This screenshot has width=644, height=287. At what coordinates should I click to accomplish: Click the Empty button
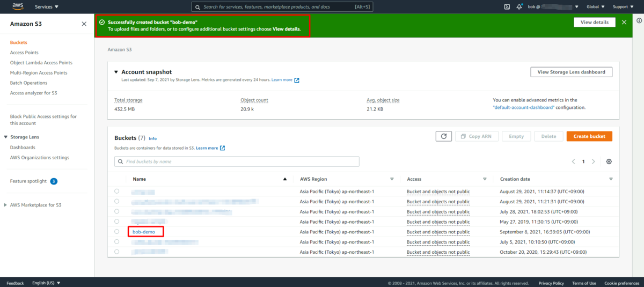click(x=516, y=136)
